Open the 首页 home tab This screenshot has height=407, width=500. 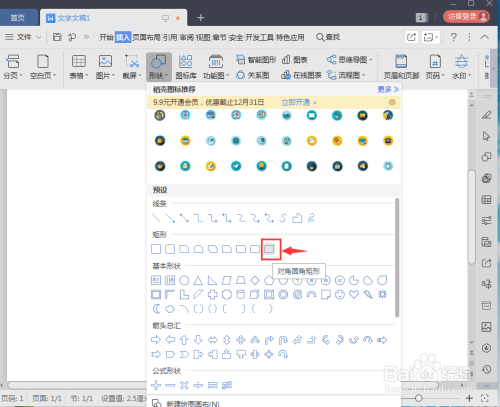point(18,18)
